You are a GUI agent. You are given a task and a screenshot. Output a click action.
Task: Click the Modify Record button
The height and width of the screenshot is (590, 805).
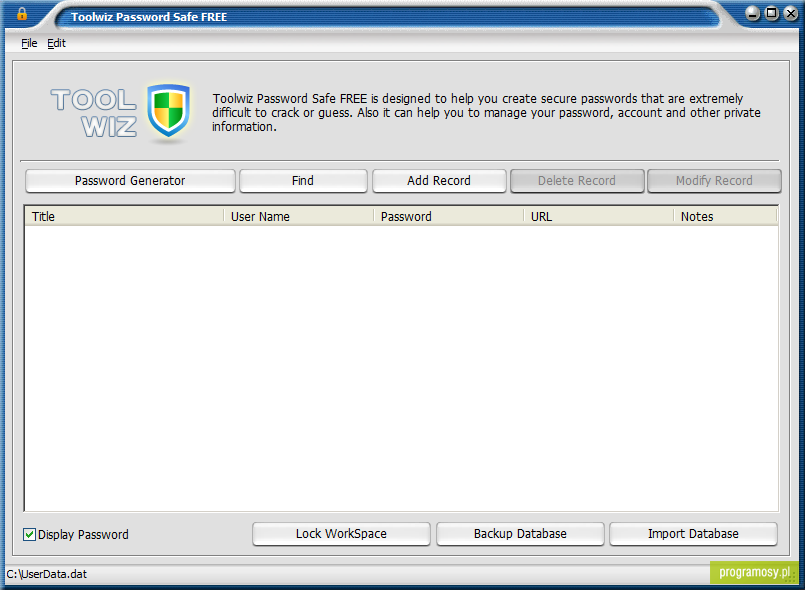[x=714, y=181]
